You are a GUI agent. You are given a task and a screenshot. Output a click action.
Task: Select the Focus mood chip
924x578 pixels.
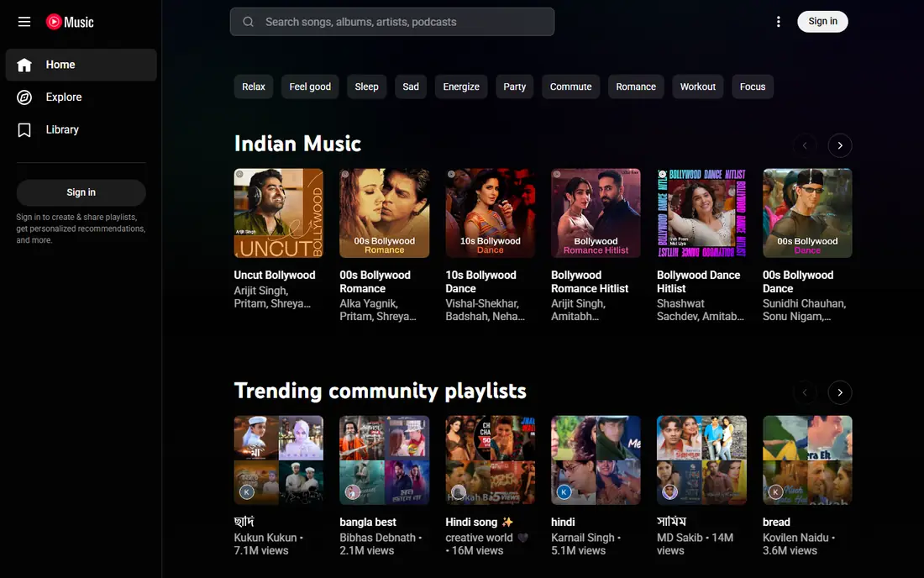[753, 87]
